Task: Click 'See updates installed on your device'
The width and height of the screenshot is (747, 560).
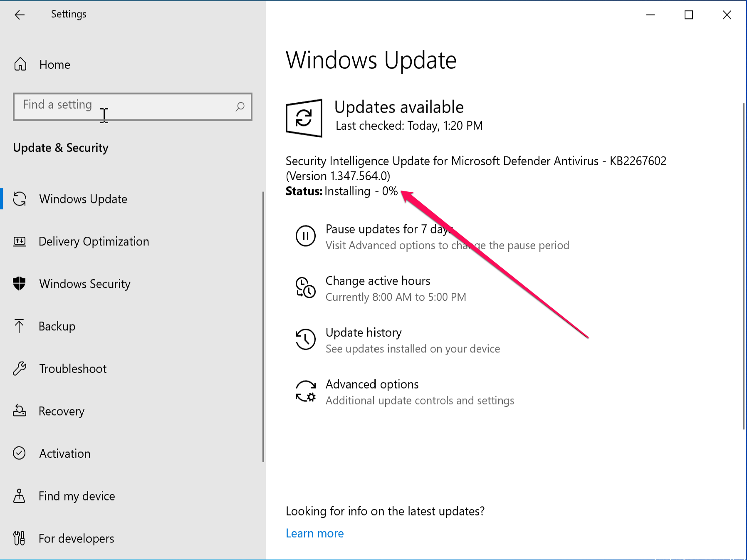Action: click(413, 349)
